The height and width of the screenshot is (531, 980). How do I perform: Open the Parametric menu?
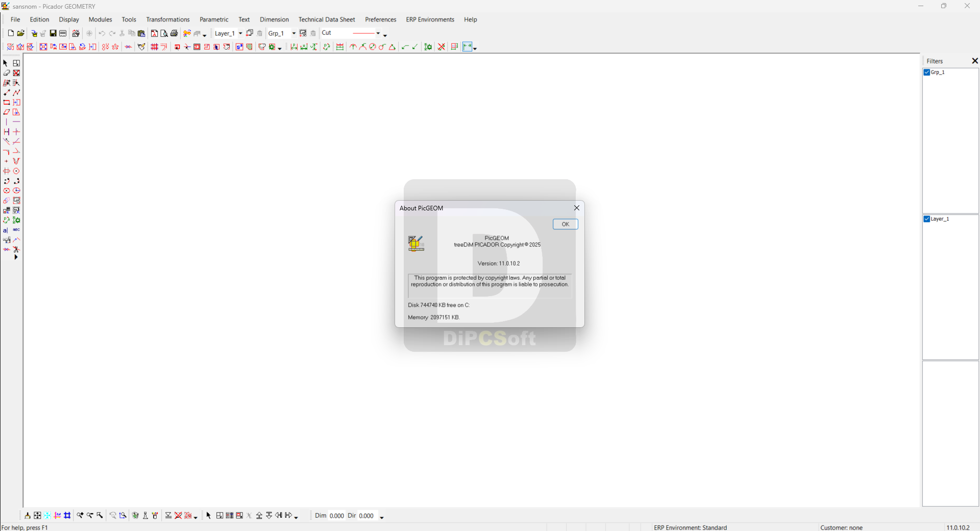pyautogui.click(x=214, y=19)
